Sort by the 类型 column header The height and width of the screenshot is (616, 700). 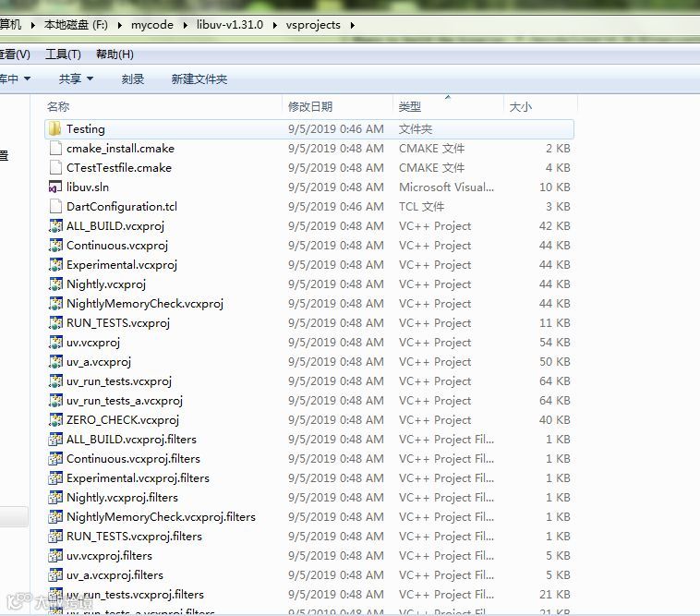[x=409, y=107]
